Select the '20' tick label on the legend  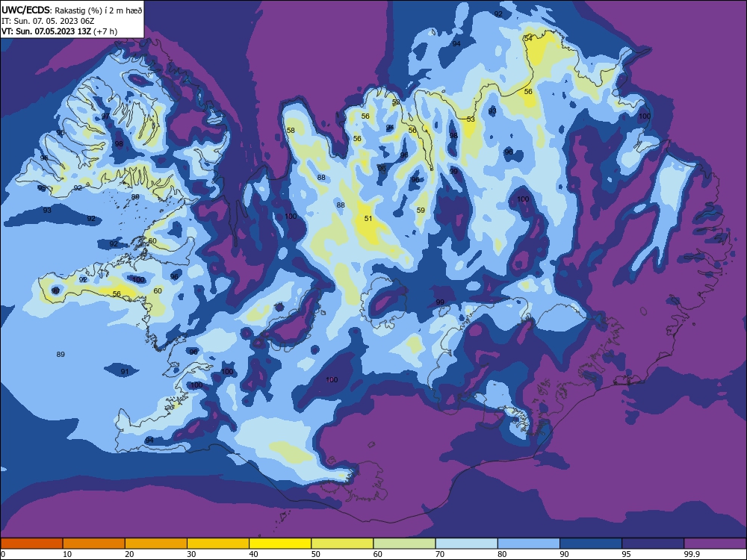coord(129,554)
